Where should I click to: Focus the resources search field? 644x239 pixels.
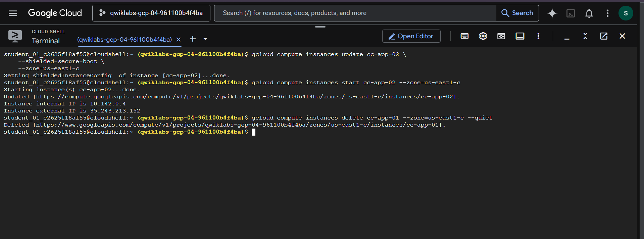[x=355, y=13]
